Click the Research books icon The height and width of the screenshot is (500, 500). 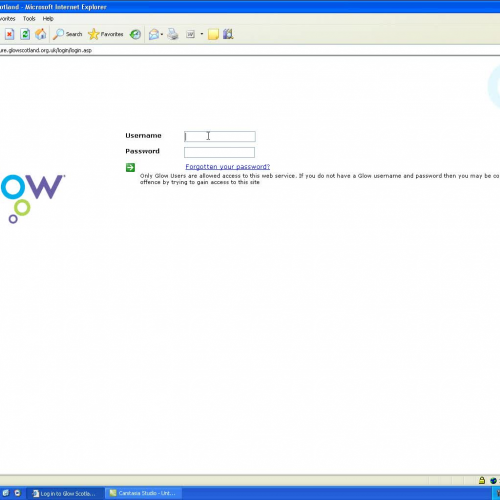click(x=228, y=34)
